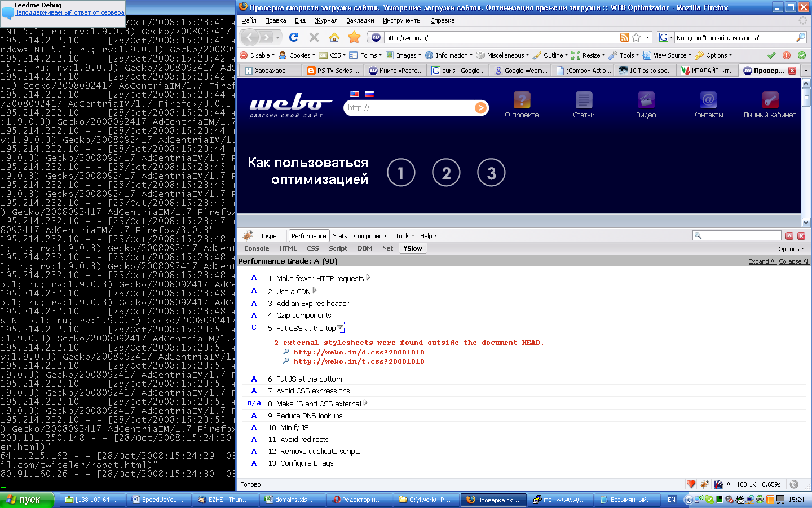Expand 'Make fewer HTTP requests' rule details
This screenshot has width=812, height=508.
pos(368,278)
